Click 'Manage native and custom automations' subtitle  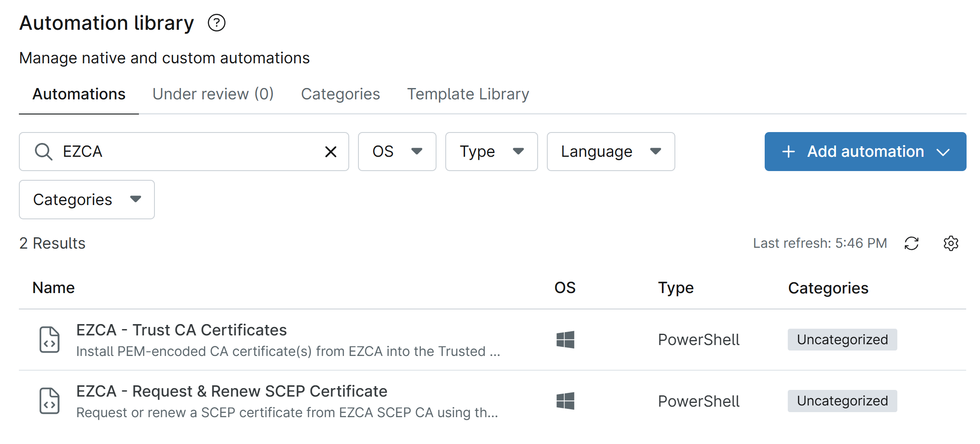click(x=165, y=58)
